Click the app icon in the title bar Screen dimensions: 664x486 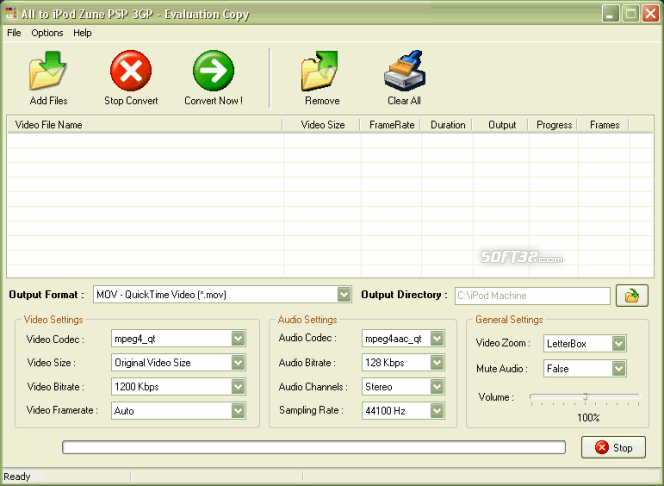point(11,13)
